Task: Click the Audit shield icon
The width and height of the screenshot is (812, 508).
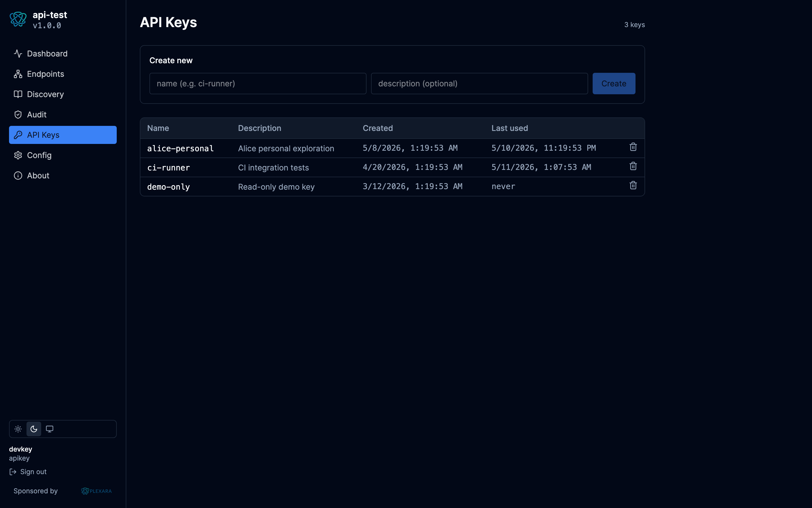Action: [18, 115]
